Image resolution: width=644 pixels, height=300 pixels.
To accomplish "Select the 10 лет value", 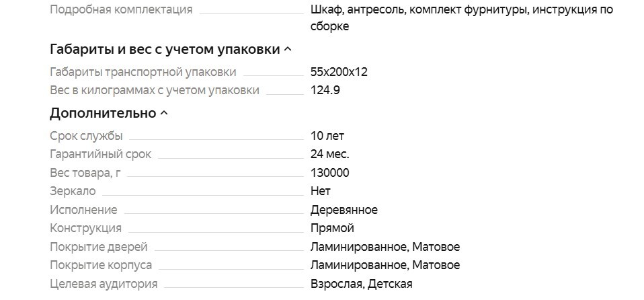I will (327, 136).
